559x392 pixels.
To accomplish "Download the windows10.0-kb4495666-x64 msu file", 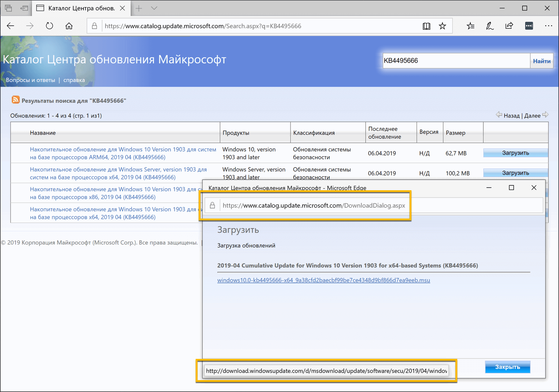I will [x=323, y=280].
